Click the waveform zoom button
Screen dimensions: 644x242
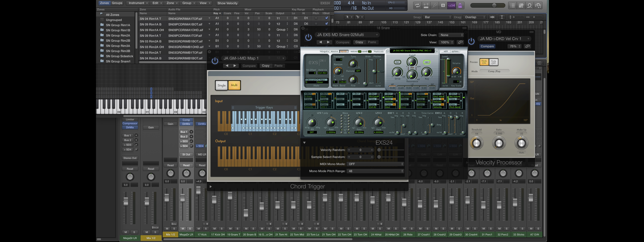(492, 17)
